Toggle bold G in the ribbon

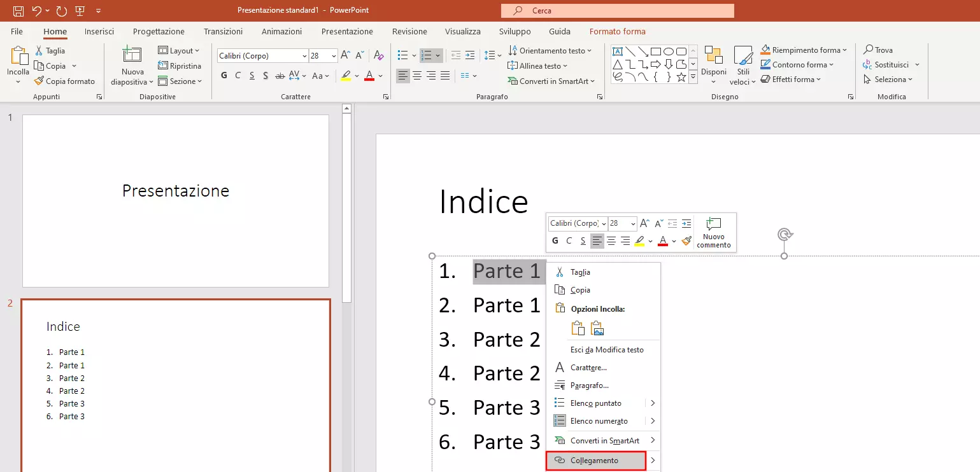(224, 76)
